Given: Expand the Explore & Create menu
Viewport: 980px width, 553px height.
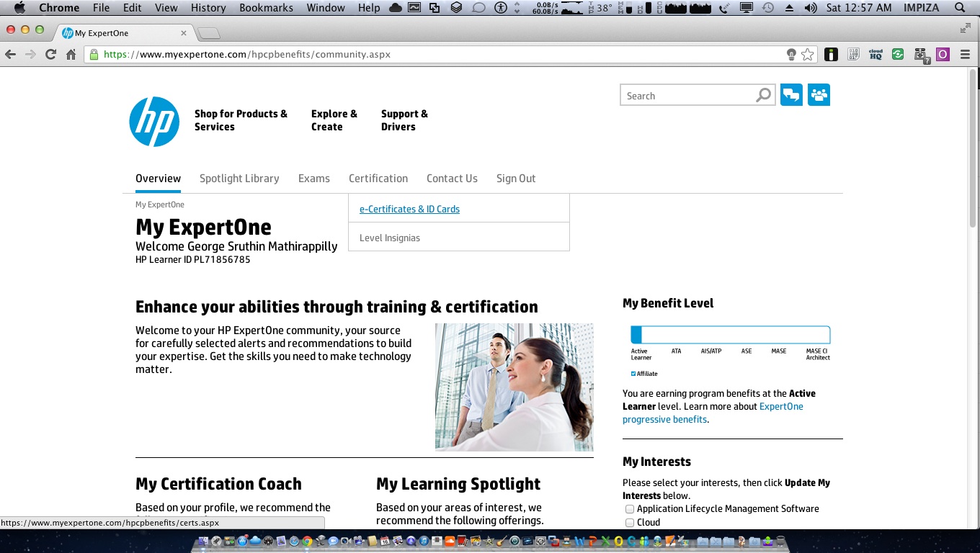Looking at the screenshot, I should [x=334, y=120].
